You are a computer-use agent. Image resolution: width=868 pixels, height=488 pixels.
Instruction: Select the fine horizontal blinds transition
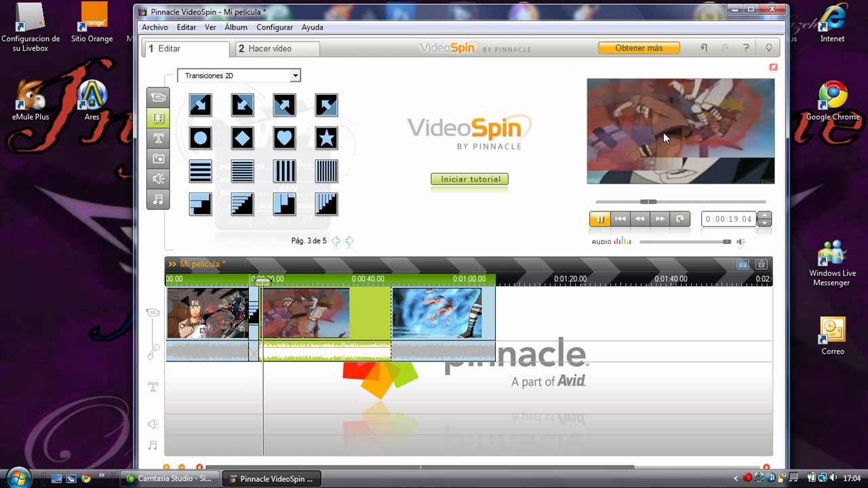coord(242,171)
